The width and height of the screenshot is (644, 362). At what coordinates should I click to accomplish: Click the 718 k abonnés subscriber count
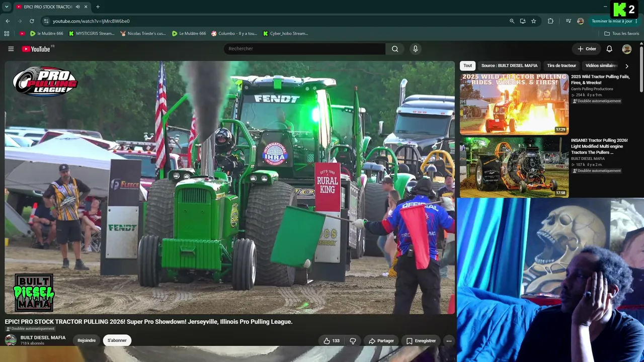[x=32, y=343]
